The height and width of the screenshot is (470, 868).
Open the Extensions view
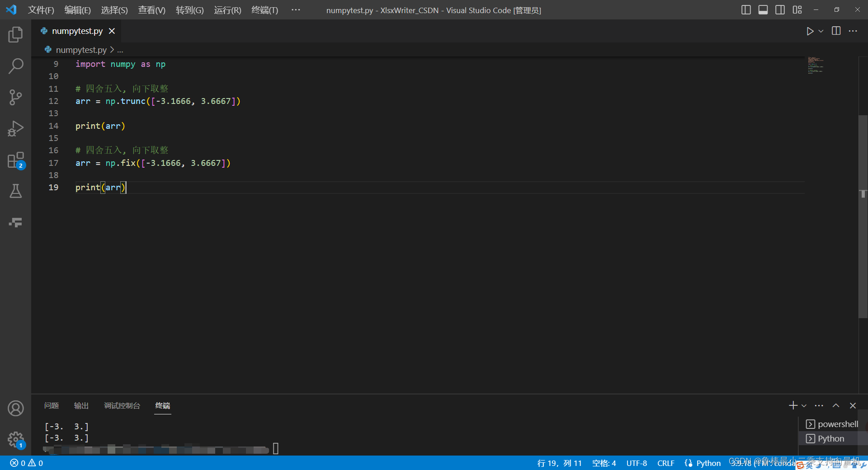coord(15,160)
